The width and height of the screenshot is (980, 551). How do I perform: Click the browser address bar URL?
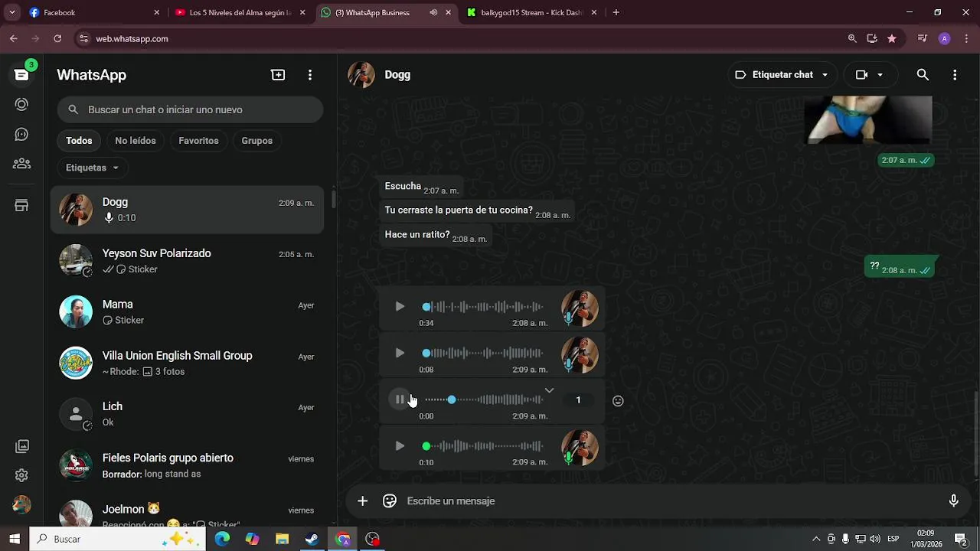click(132, 38)
